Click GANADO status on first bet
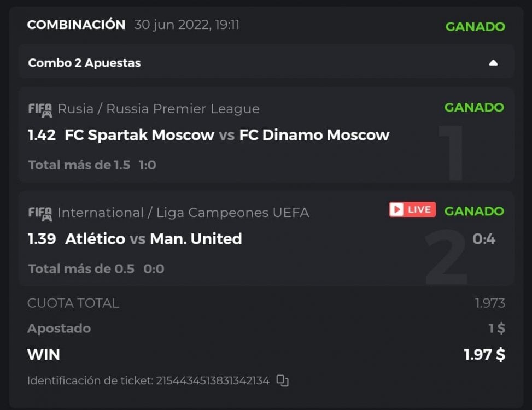The image size is (532, 410). click(x=474, y=107)
